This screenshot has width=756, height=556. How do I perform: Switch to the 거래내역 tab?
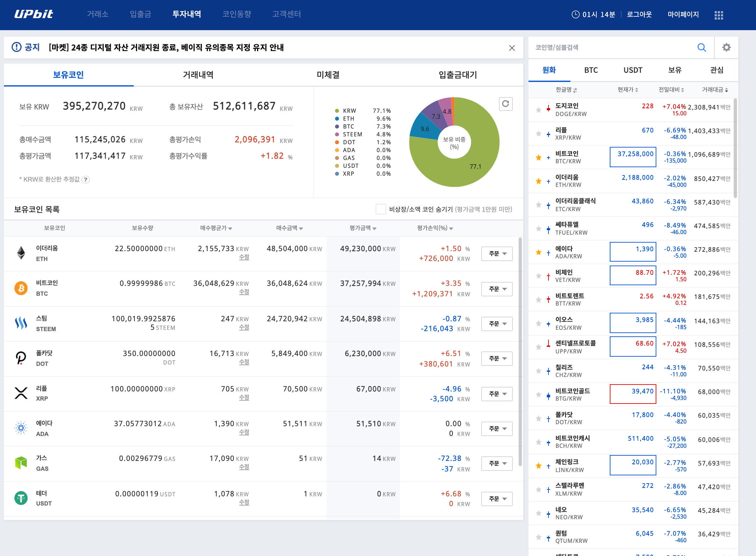[x=198, y=75]
